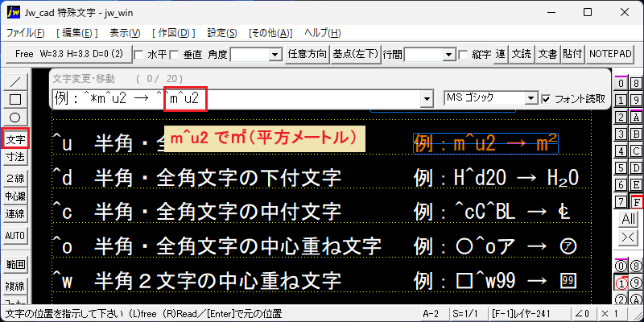Enable the 水平 horizontal checkbox
Image resolution: width=644 pixels, height=322 pixels.
pyautogui.click(x=138, y=54)
